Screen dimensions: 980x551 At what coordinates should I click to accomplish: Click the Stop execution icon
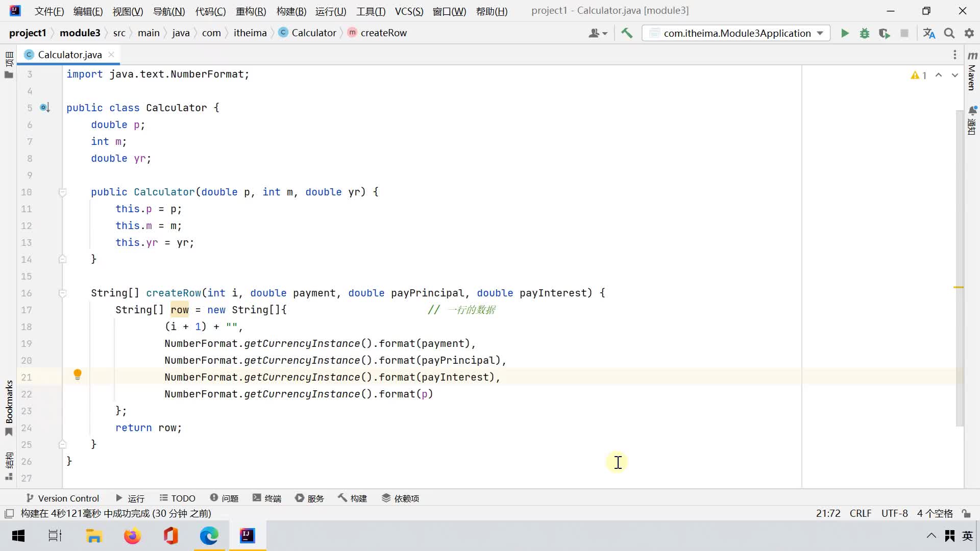coord(905,32)
